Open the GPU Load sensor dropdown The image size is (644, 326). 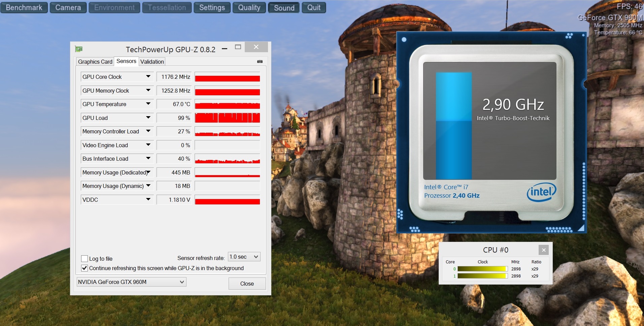[x=148, y=118]
